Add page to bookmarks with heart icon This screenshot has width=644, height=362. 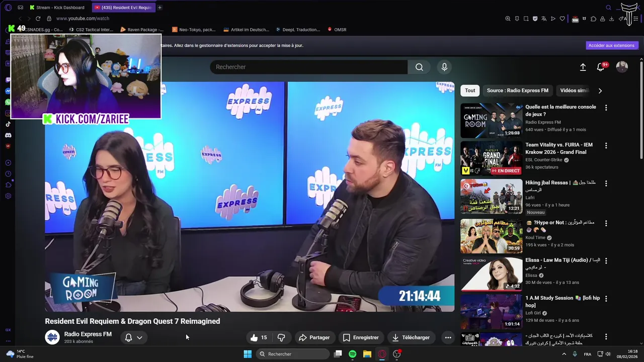click(x=562, y=19)
